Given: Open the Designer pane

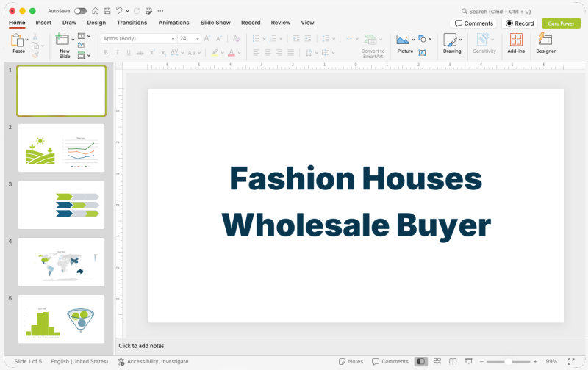Looking at the screenshot, I should (x=545, y=43).
